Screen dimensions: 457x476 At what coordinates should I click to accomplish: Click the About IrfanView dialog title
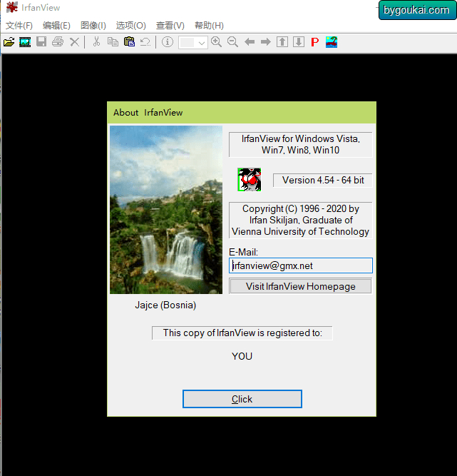(x=148, y=113)
